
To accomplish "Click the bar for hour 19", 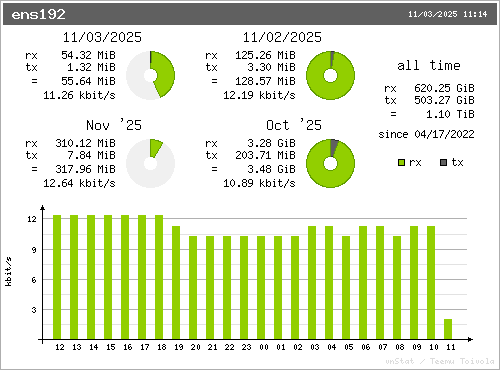I will pyautogui.click(x=176, y=283).
